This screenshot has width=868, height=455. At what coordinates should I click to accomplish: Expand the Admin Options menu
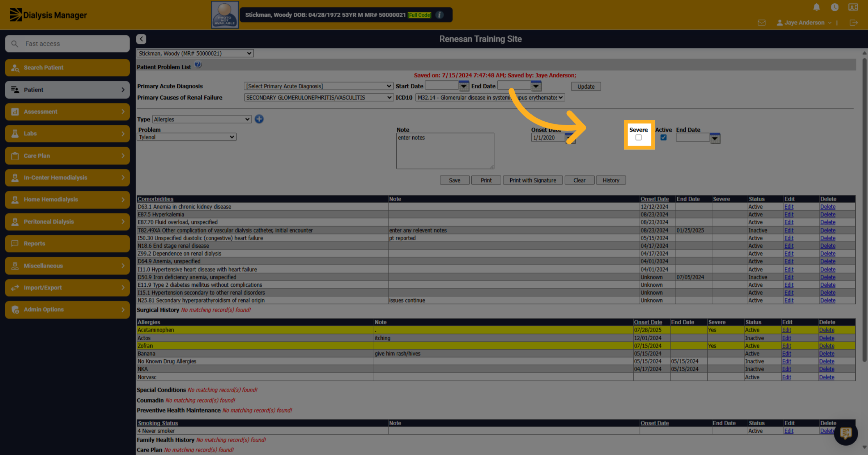67,309
